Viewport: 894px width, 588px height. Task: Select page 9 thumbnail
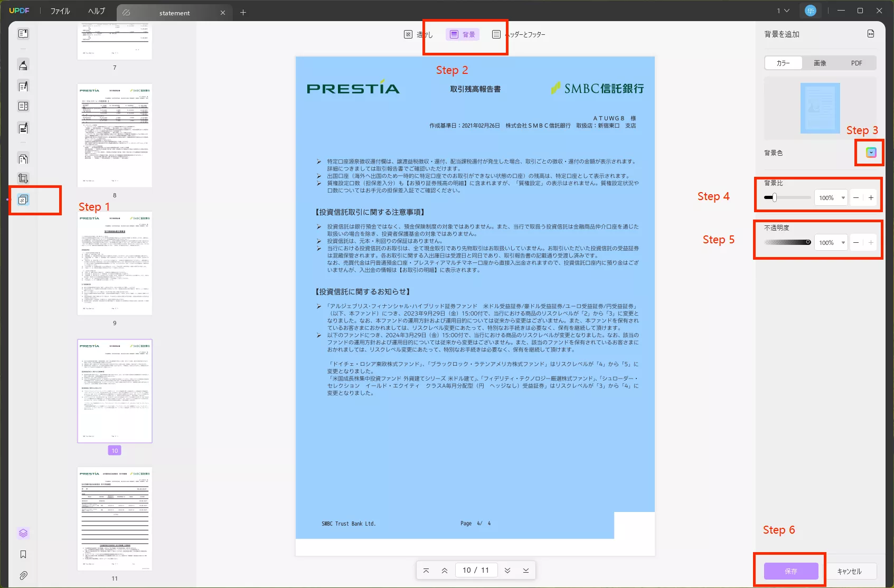click(x=115, y=263)
